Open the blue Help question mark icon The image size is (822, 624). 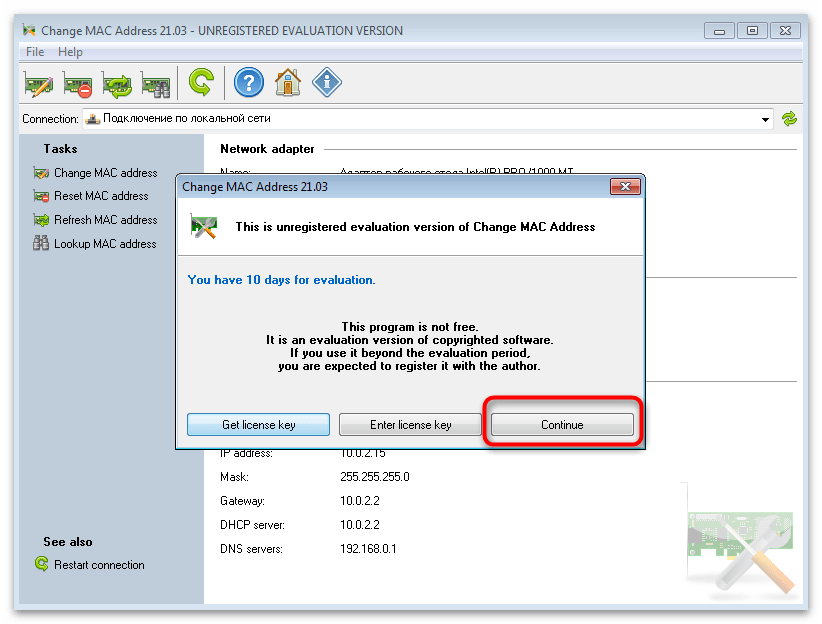(248, 82)
